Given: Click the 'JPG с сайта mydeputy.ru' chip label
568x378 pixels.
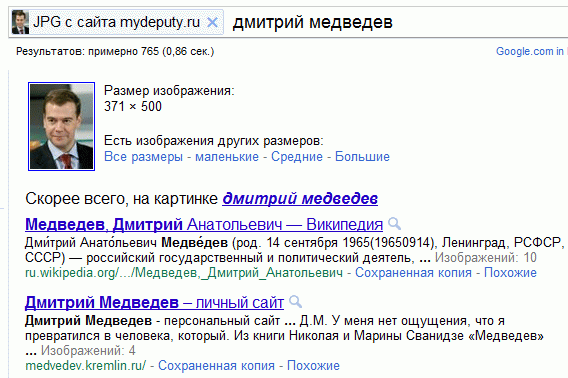Looking at the screenshot, I should tap(116, 22).
